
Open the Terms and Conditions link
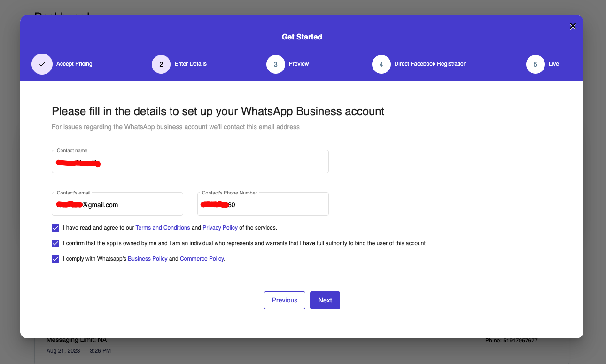click(163, 228)
